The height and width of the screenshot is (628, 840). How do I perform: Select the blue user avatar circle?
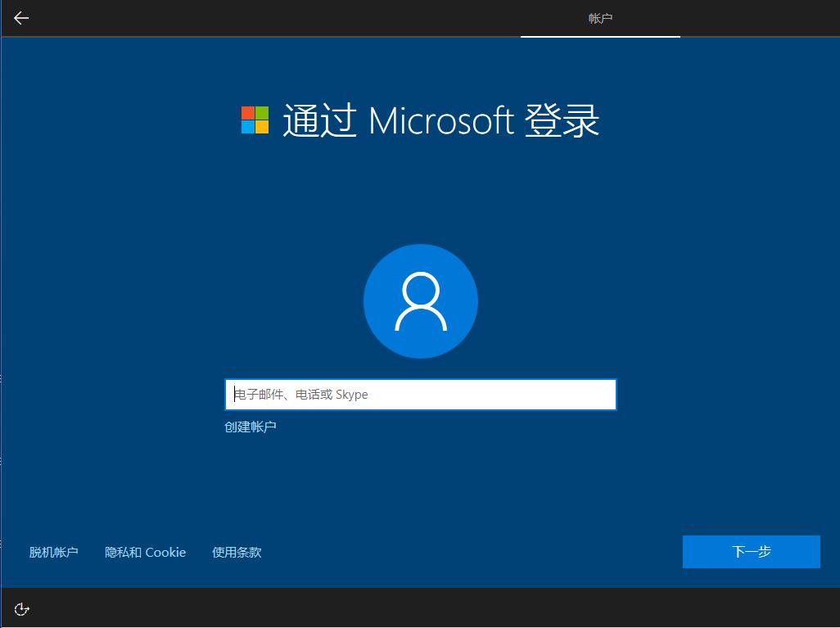(x=420, y=300)
